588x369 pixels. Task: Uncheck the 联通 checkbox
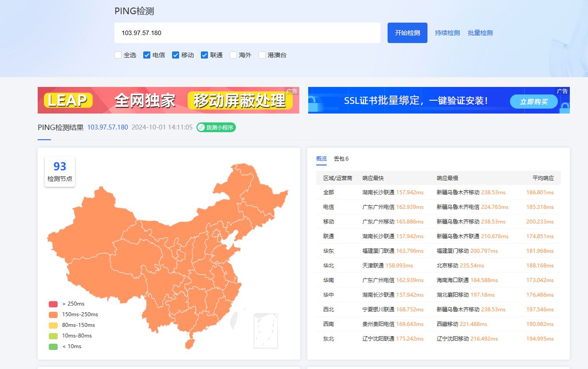point(204,55)
